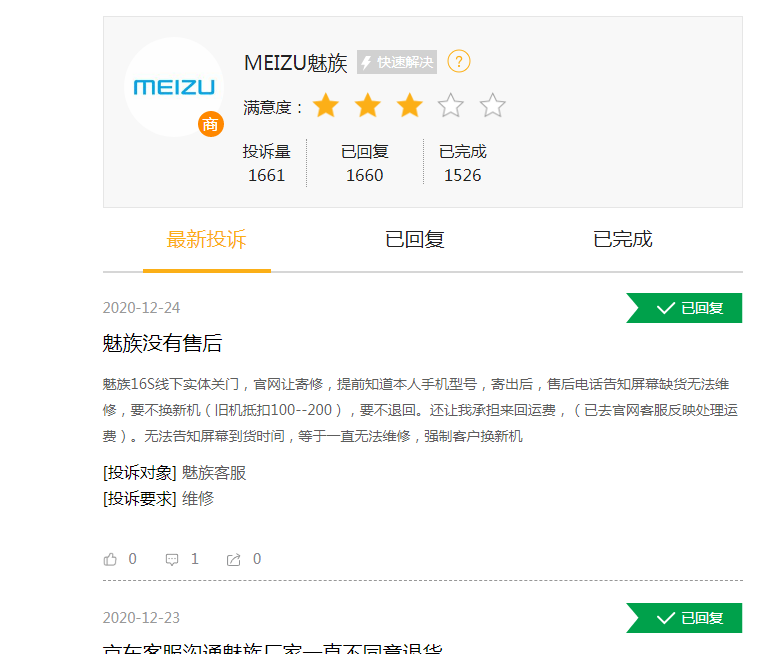Click the 投诉量 count 1661
Screen dimensions: 782x654
coord(266,176)
